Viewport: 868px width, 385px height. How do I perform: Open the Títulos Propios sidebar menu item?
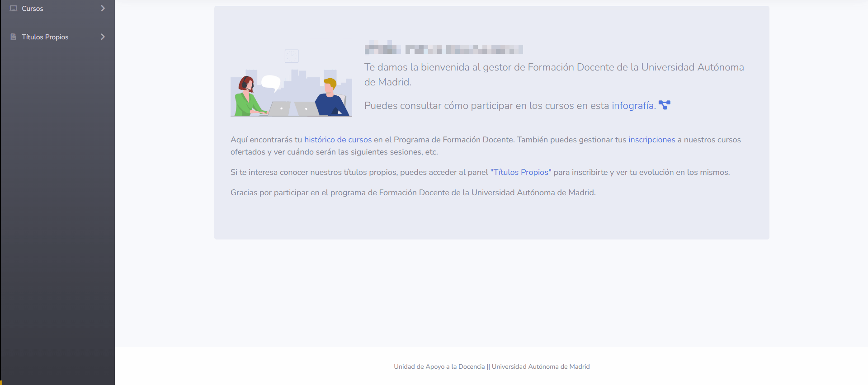45,37
